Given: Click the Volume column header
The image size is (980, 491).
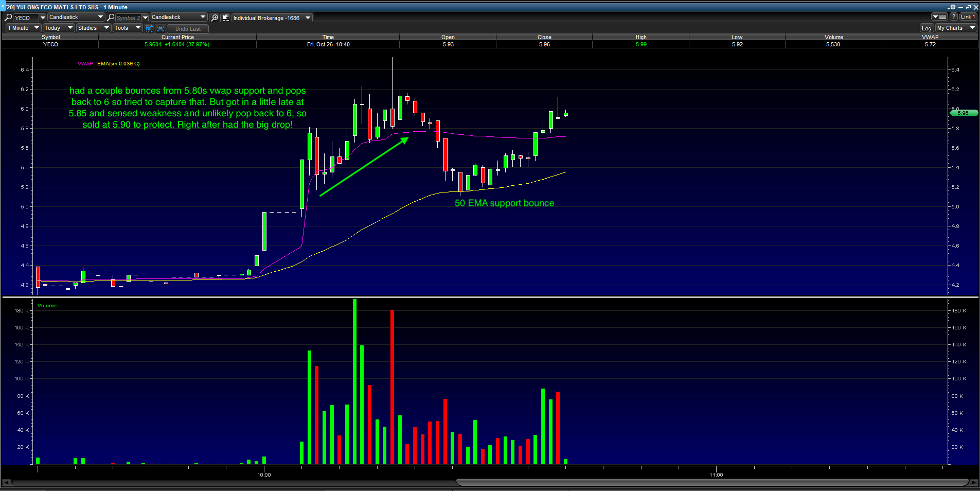Looking at the screenshot, I should pos(834,37).
